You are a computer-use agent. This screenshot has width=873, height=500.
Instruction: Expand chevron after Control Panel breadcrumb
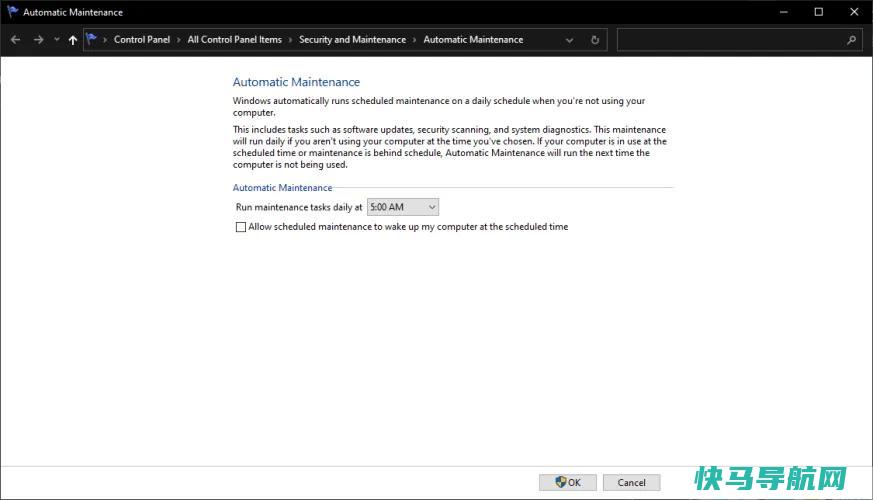(x=179, y=40)
